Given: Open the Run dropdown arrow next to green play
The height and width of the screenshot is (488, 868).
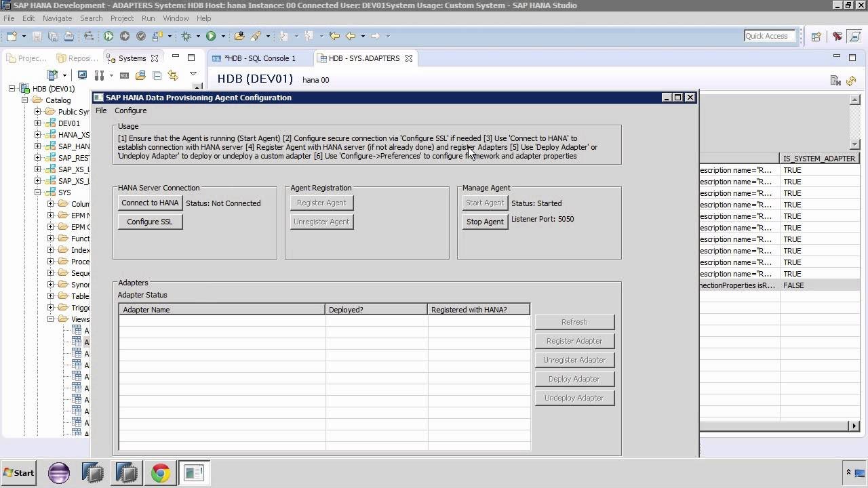Looking at the screenshot, I should (223, 36).
